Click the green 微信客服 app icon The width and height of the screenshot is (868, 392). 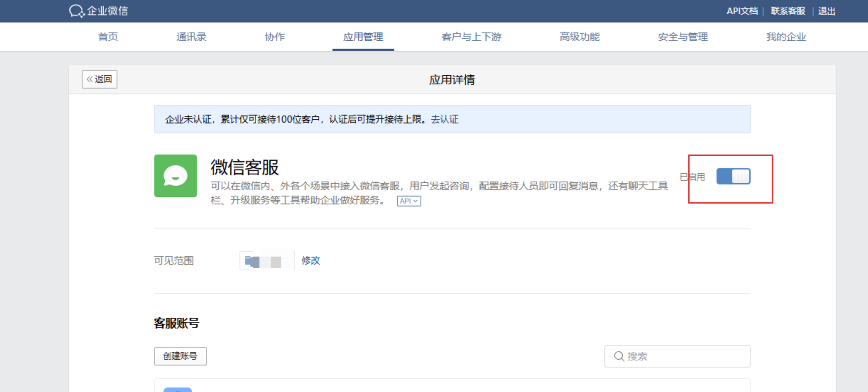click(x=176, y=176)
